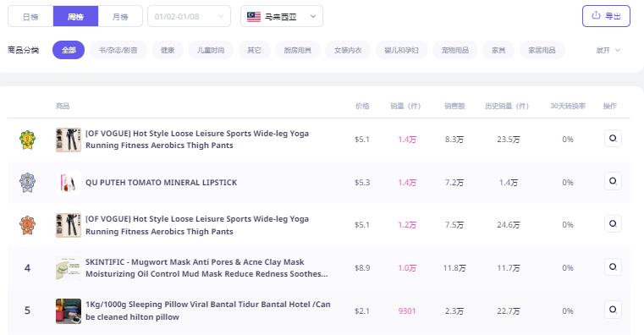Filter by 家具 category
Viewport: 644px width, 335px height.
point(498,50)
